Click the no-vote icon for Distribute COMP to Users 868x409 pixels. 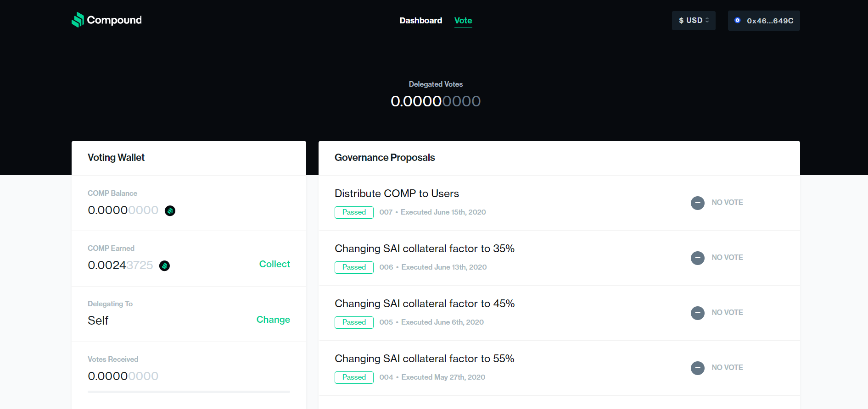[698, 203]
